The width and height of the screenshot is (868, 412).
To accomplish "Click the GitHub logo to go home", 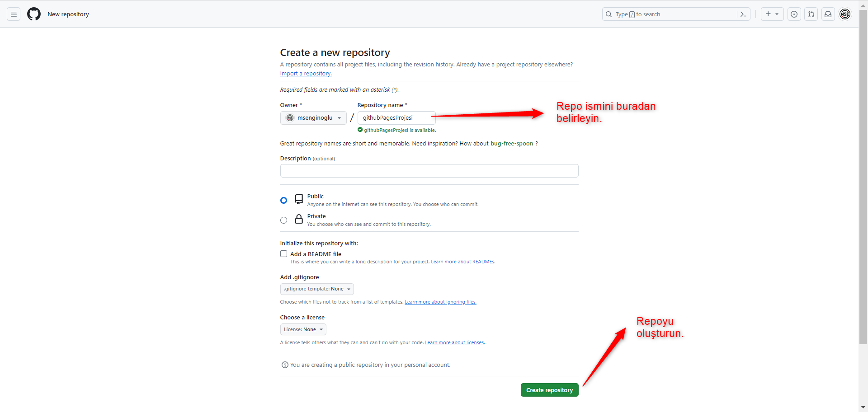I will pyautogui.click(x=33, y=14).
